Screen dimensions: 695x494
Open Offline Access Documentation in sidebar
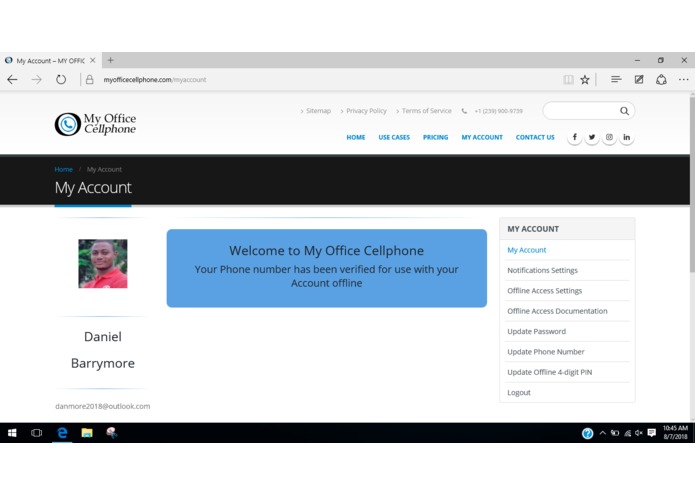[x=557, y=311]
